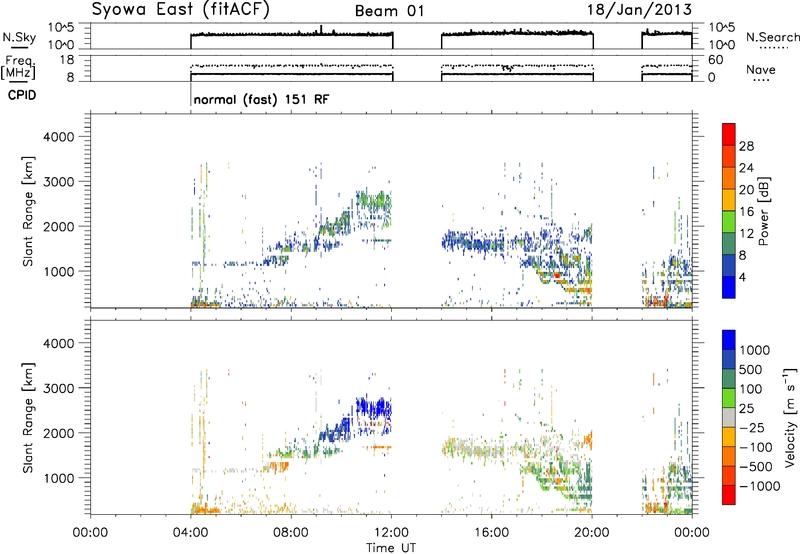The width and height of the screenshot is (800, 554).
Task: Click the bright blue Power colorbar segment below 4
Action: coord(729,287)
